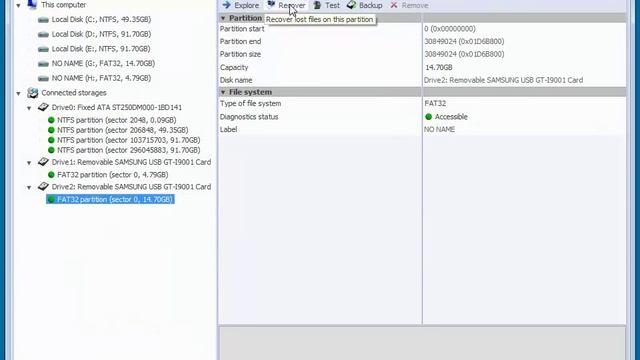Select Local Disk (E:, NTFS, 91.70GB)

[101, 49]
